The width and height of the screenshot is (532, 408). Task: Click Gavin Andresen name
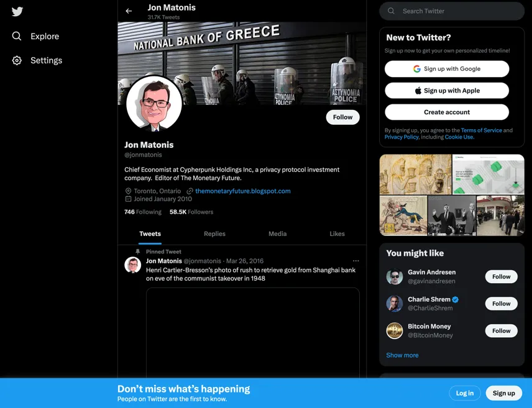pyautogui.click(x=431, y=272)
